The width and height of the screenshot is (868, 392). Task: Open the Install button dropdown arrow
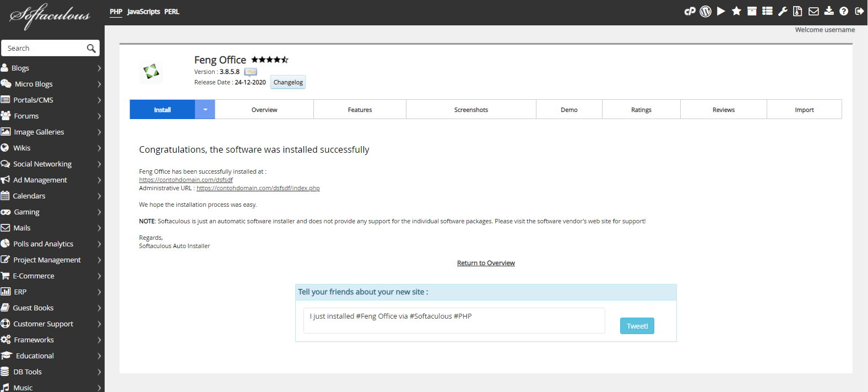point(205,110)
